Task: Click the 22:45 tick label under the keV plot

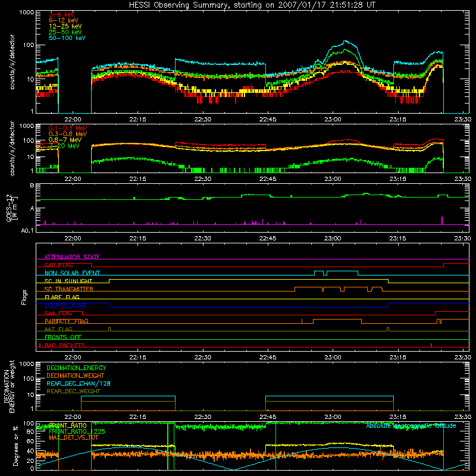Action: (268, 120)
